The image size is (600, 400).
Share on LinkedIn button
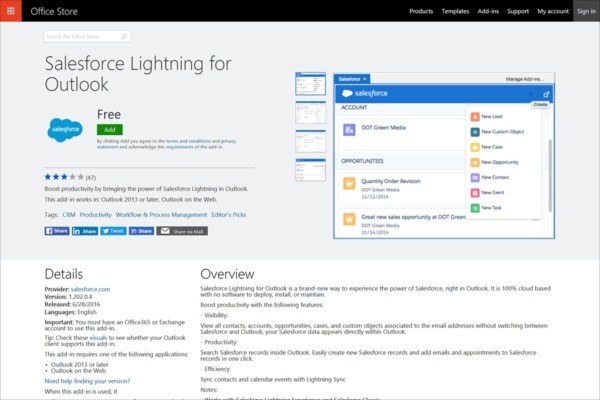pos(85,231)
